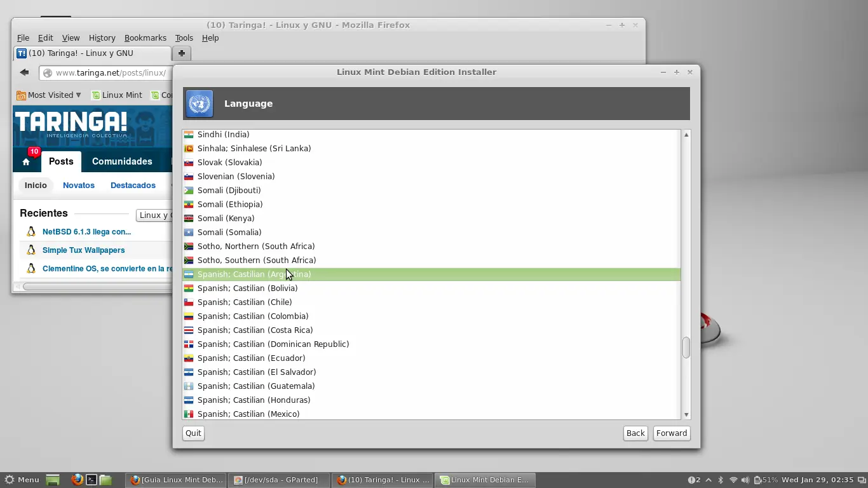Screen dimensions: 868x488
Task: Click the Bolivia flag icon
Action: [189, 288]
